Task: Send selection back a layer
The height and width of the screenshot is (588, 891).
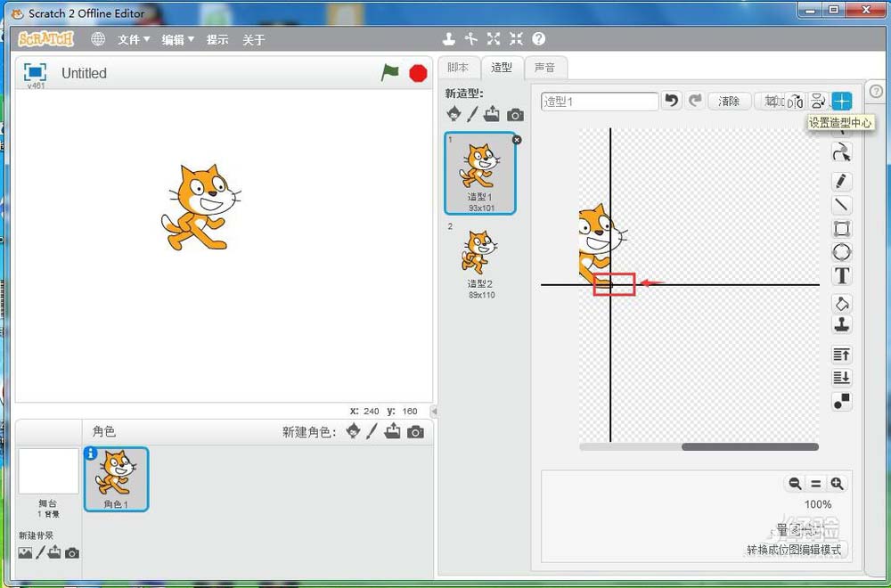Action: 842,377
